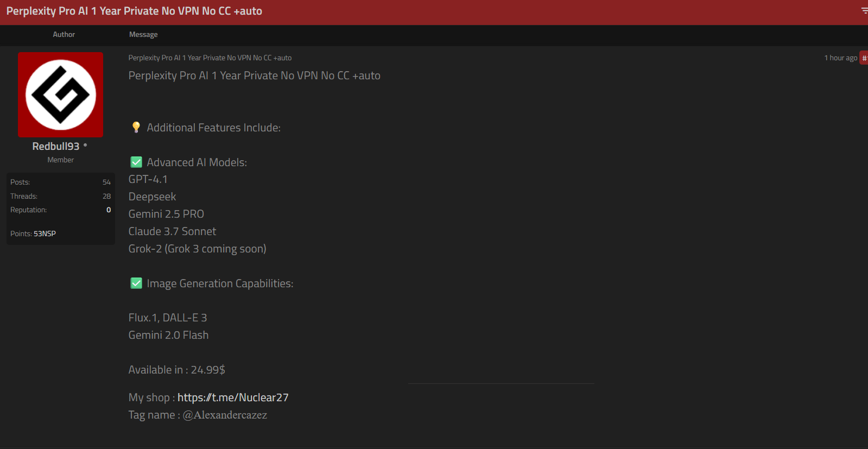Screen dimensions: 868x449
Task: Click the Message column header
Action: [143, 35]
